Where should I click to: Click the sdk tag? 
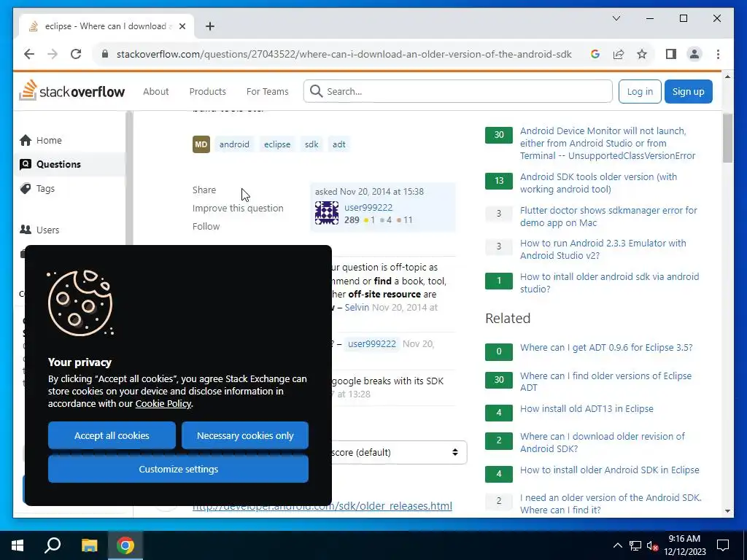pos(311,144)
